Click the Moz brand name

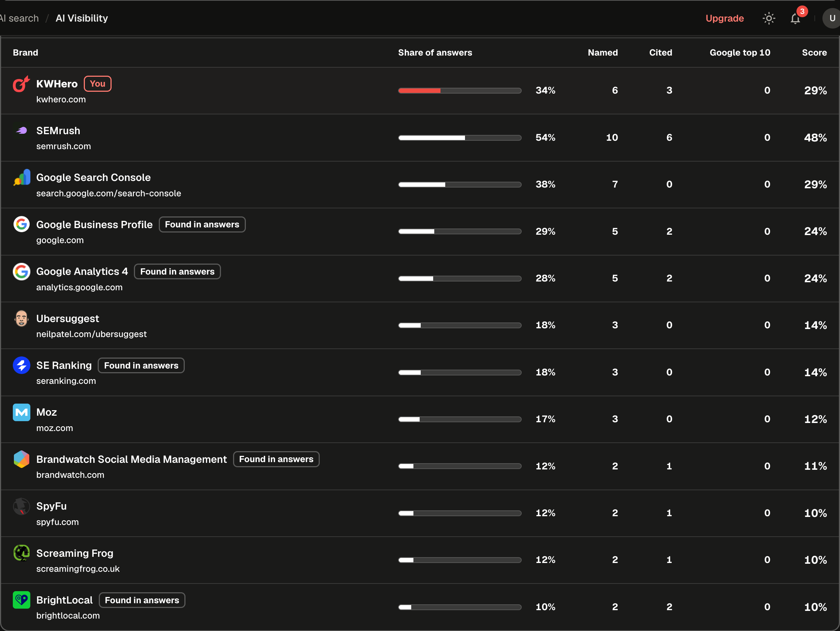coord(46,412)
